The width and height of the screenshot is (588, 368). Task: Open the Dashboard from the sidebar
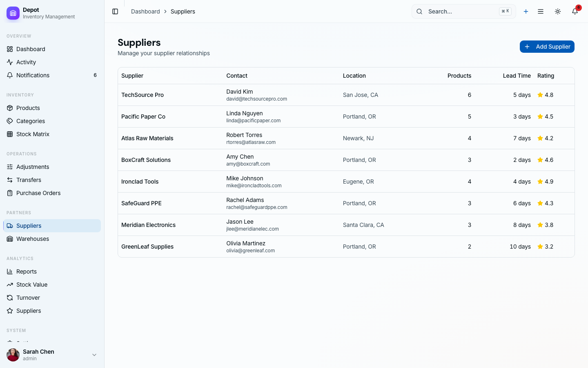click(x=31, y=49)
